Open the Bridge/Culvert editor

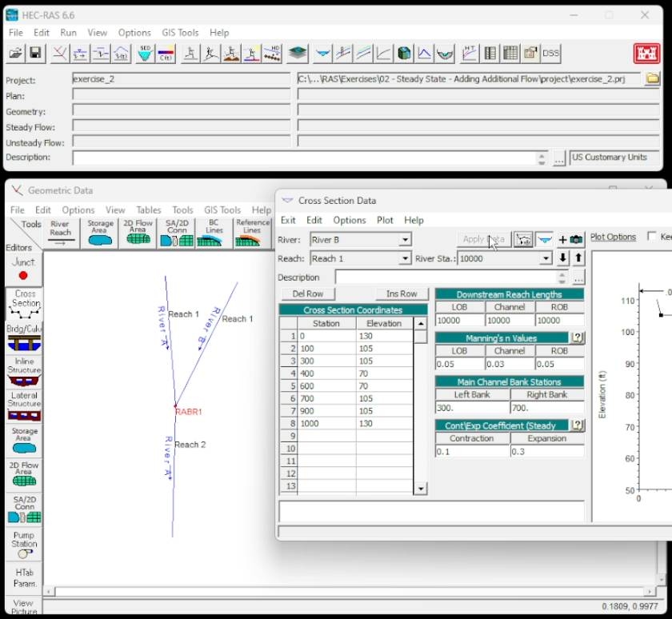(x=24, y=336)
